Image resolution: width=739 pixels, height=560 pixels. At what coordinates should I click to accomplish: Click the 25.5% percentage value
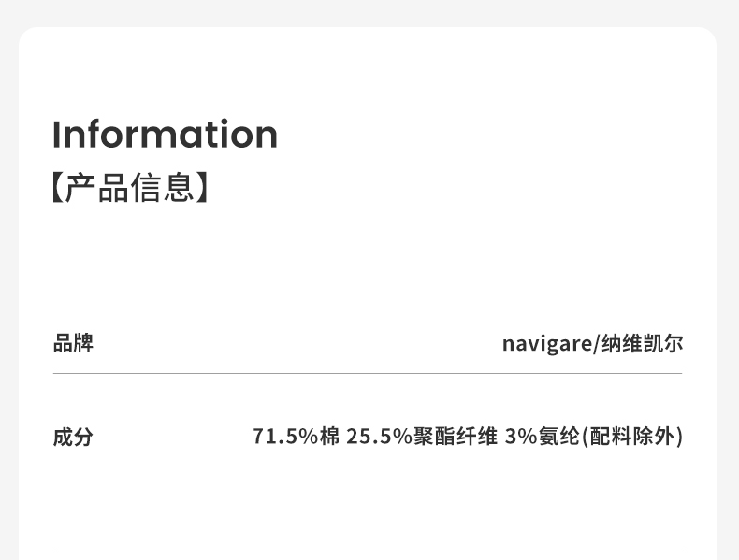[379, 437]
